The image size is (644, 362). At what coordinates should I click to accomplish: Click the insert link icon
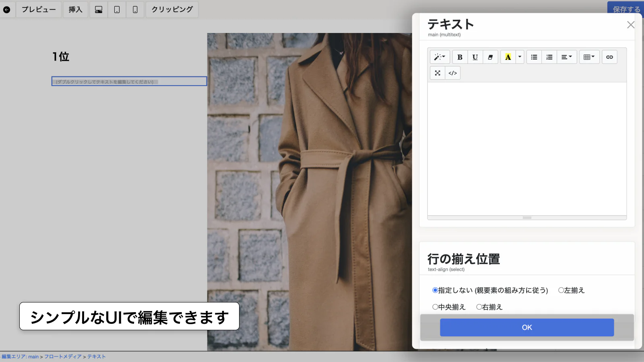coord(610,57)
